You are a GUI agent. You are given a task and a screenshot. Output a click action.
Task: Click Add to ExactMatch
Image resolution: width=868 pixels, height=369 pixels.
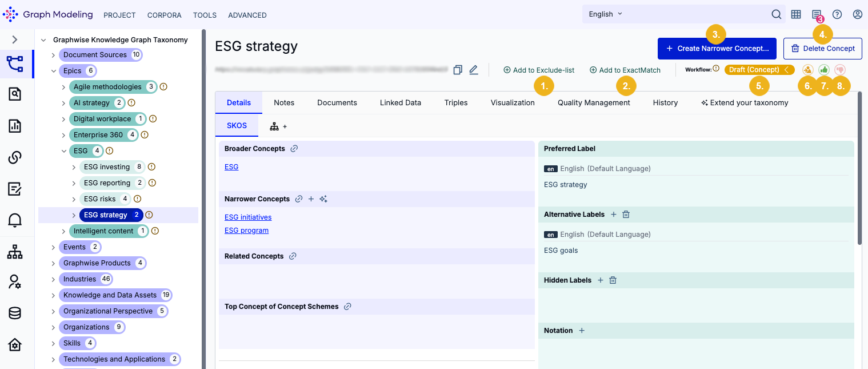625,70
